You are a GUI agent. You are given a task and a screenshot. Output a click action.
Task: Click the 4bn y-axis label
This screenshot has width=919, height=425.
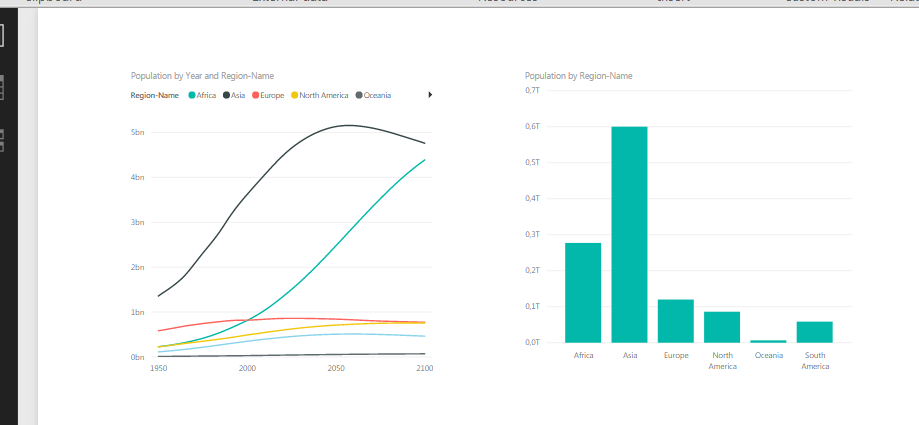[x=137, y=178]
